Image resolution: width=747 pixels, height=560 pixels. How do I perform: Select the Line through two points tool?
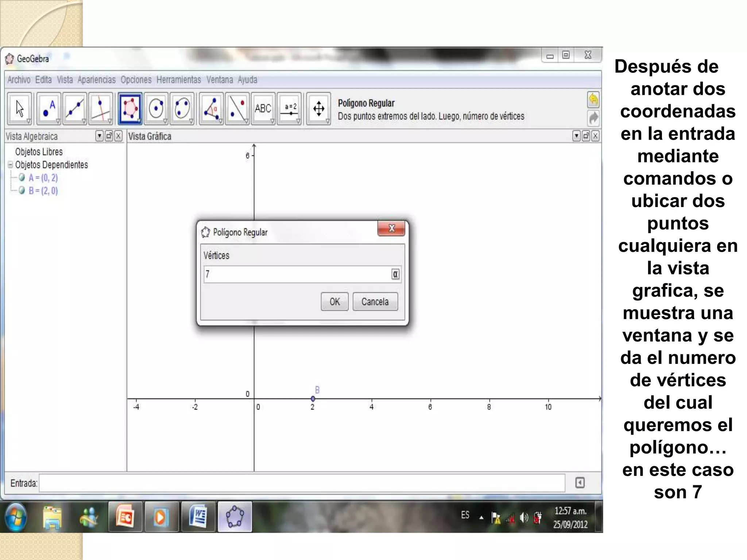74,108
